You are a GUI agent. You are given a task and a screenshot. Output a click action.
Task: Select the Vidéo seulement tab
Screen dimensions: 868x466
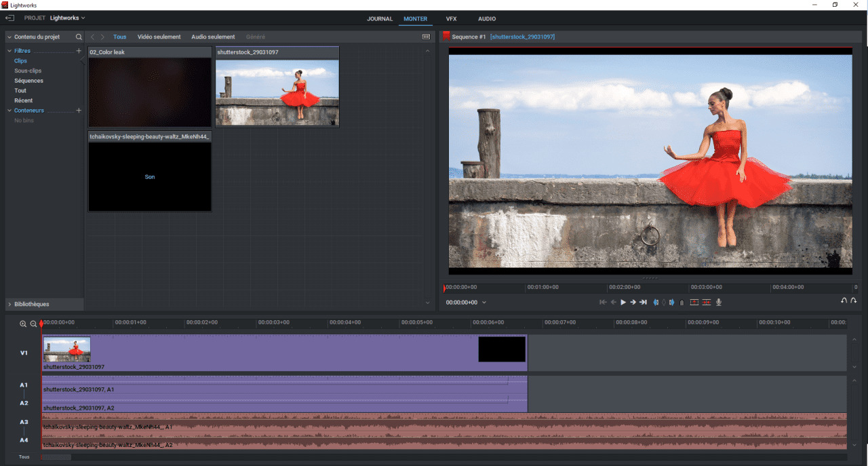159,37
